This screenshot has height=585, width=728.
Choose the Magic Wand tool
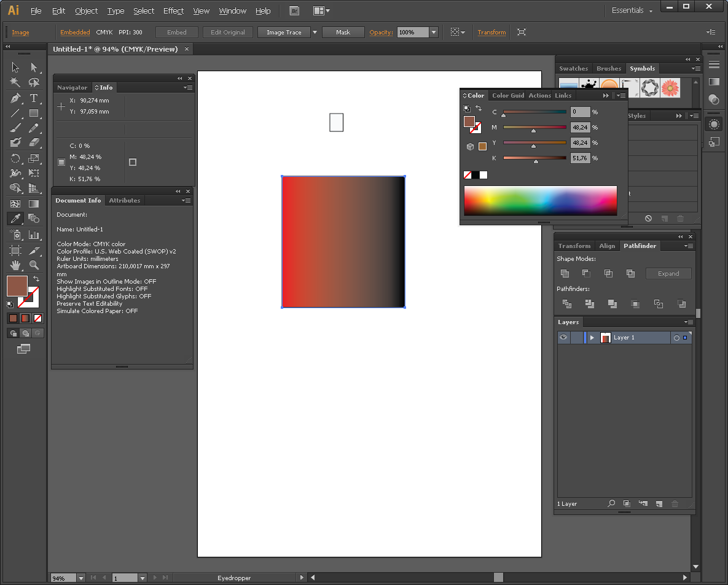(x=15, y=82)
